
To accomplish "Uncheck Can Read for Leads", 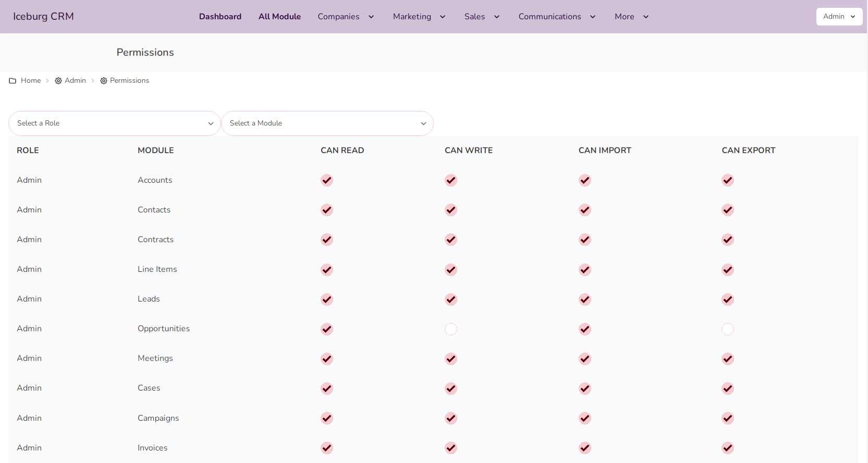I will [x=327, y=299].
